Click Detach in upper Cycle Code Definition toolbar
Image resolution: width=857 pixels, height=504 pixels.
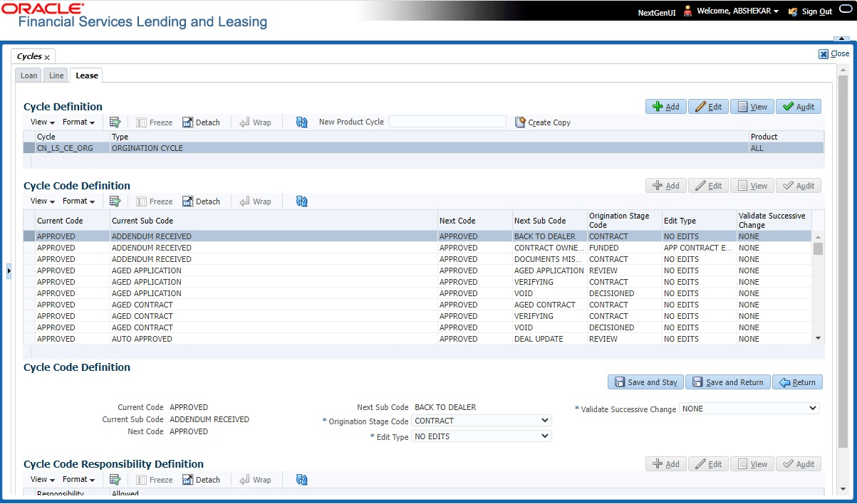coord(201,201)
